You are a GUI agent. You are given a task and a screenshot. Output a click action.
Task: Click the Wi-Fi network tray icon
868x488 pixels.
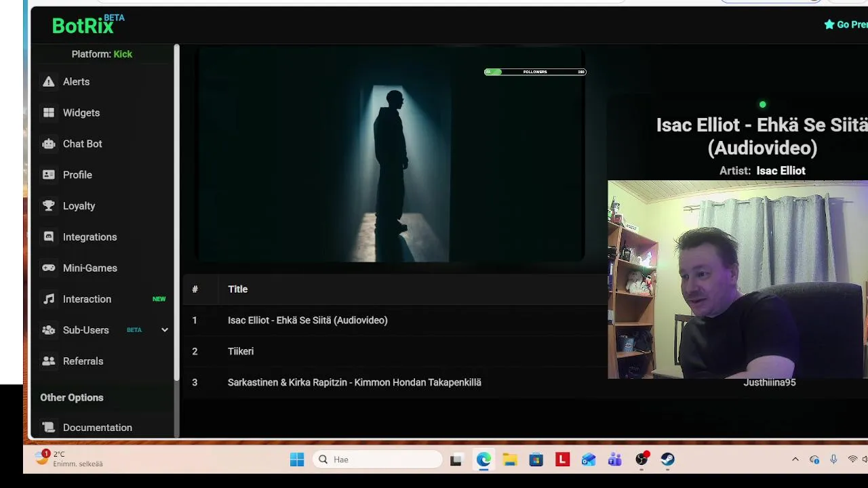tap(852, 460)
